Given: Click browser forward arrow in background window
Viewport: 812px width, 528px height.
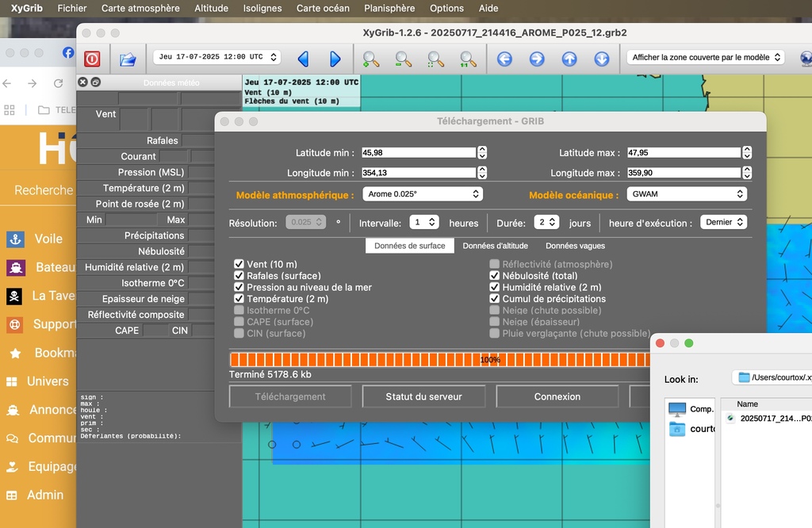Looking at the screenshot, I should [x=32, y=83].
